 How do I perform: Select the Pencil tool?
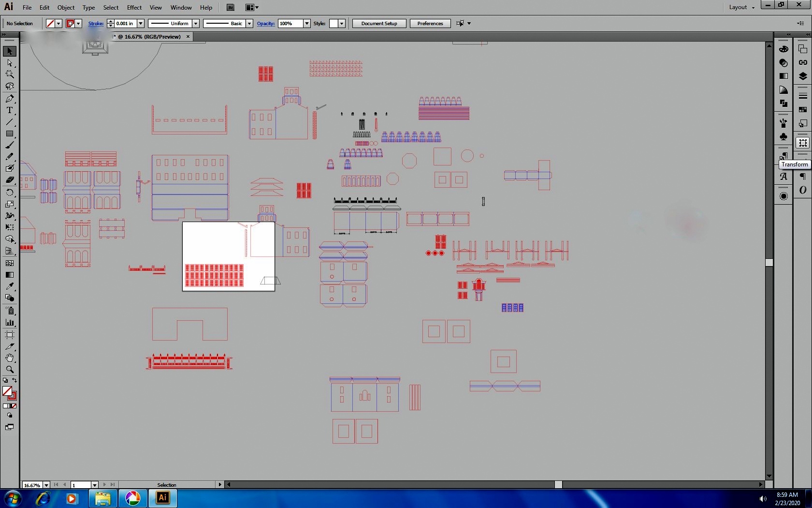10,157
